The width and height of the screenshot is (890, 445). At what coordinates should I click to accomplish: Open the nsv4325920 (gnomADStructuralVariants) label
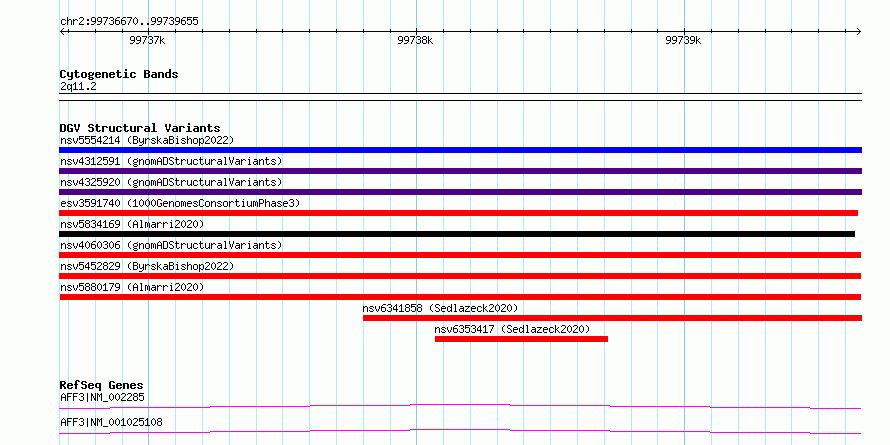(x=171, y=182)
